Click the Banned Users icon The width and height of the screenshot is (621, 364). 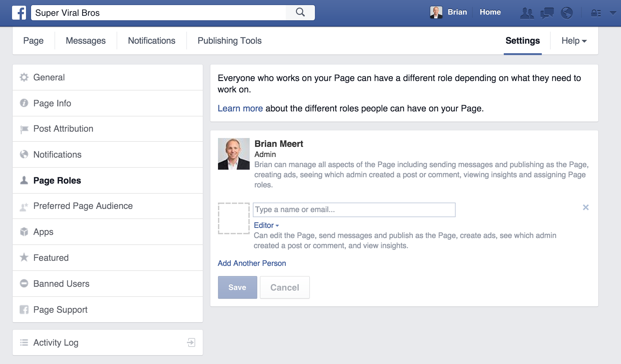tap(24, 283)
